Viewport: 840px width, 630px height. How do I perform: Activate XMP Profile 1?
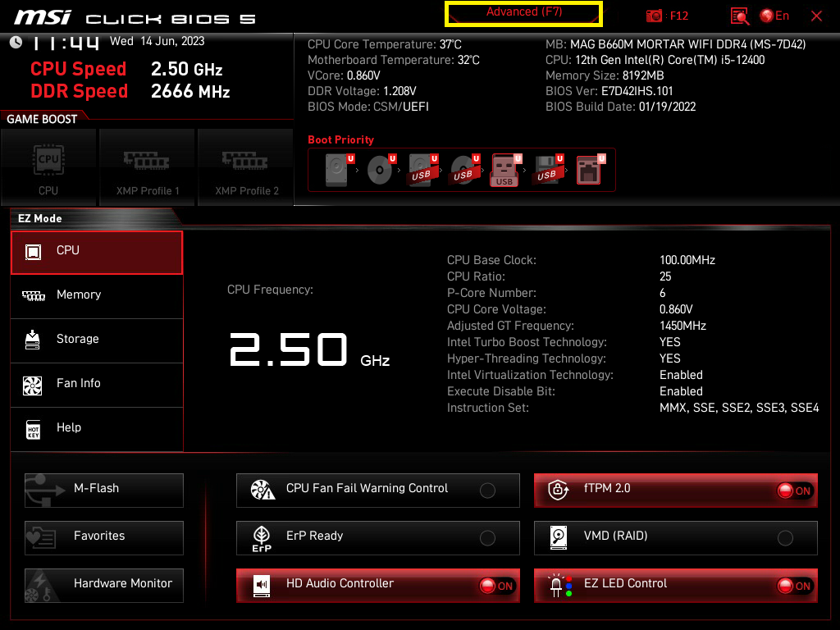point(147,167)
